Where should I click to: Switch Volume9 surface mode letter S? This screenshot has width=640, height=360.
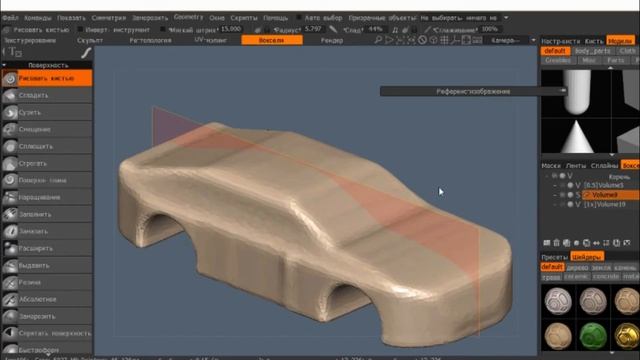[x=578, y=195]
